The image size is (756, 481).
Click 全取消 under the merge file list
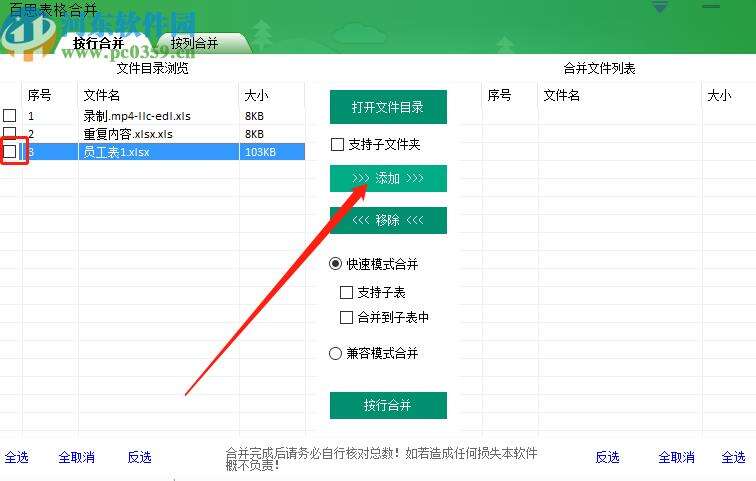[676, 457]
